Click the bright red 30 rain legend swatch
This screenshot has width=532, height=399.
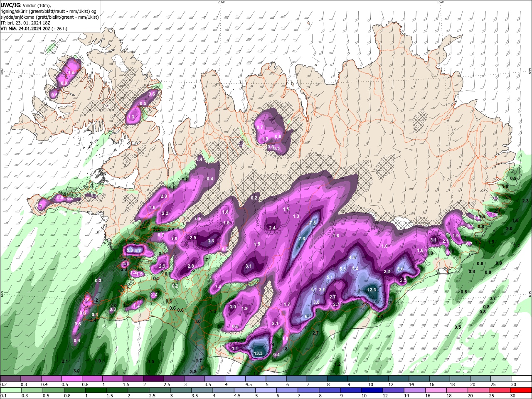click(x=520, y=390)
